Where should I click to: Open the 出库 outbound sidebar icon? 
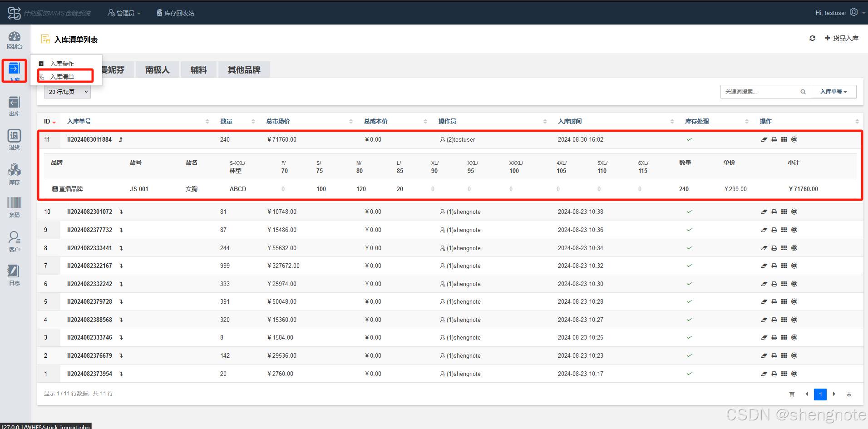[15, 106]
